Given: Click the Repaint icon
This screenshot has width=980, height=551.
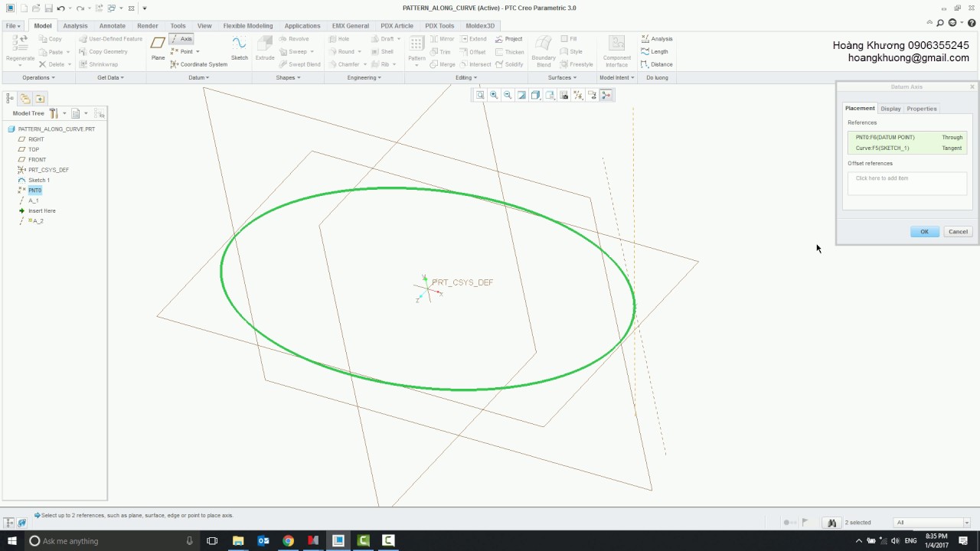Looking at the screenshot, I should [521, 95].
